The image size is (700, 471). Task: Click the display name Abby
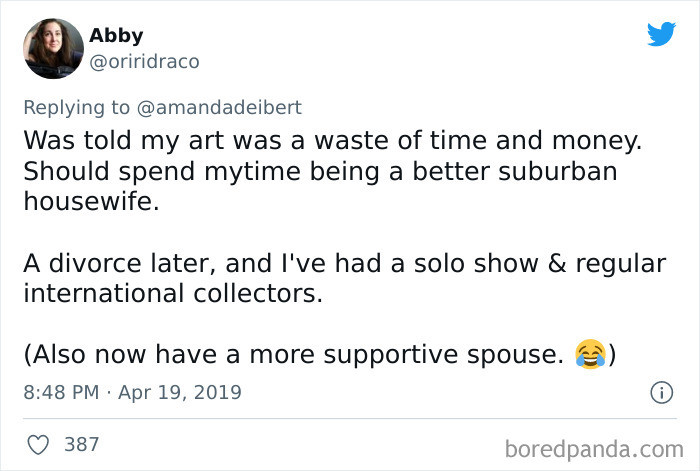116,36
